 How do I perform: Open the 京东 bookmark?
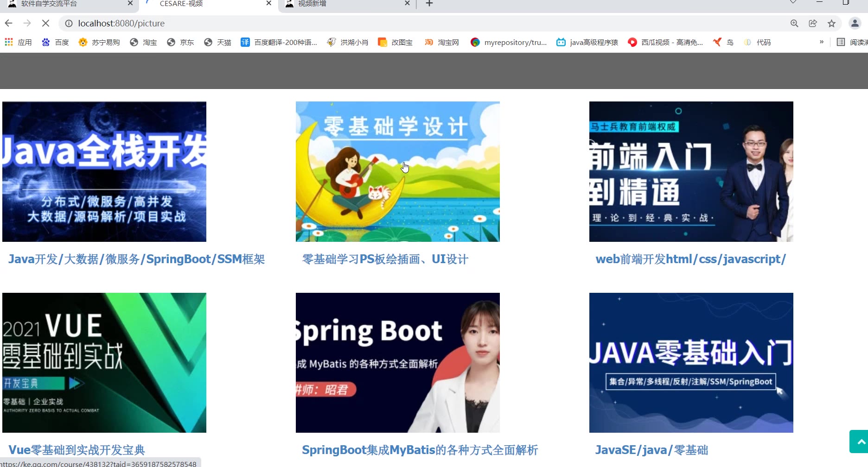[180, 42]
